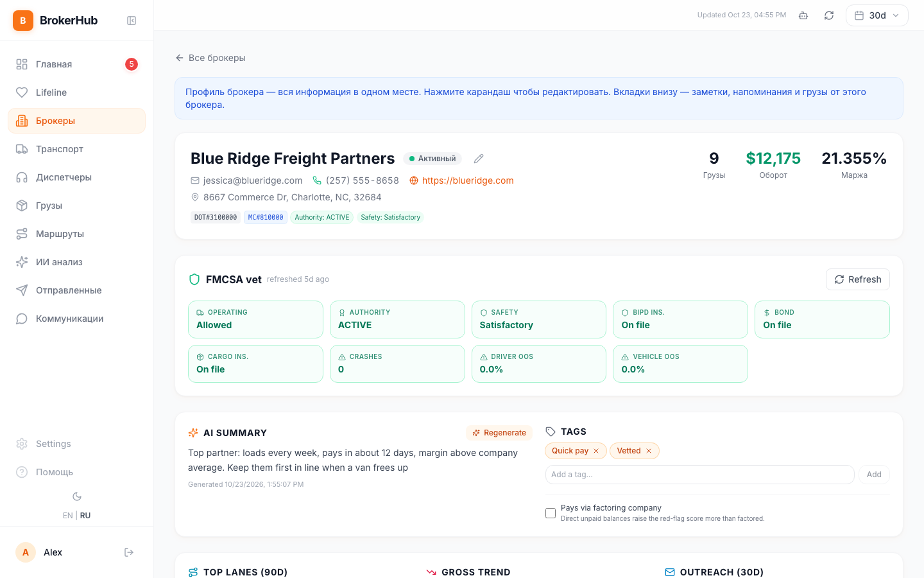Go back to Все брокеры

click(210, 58)
